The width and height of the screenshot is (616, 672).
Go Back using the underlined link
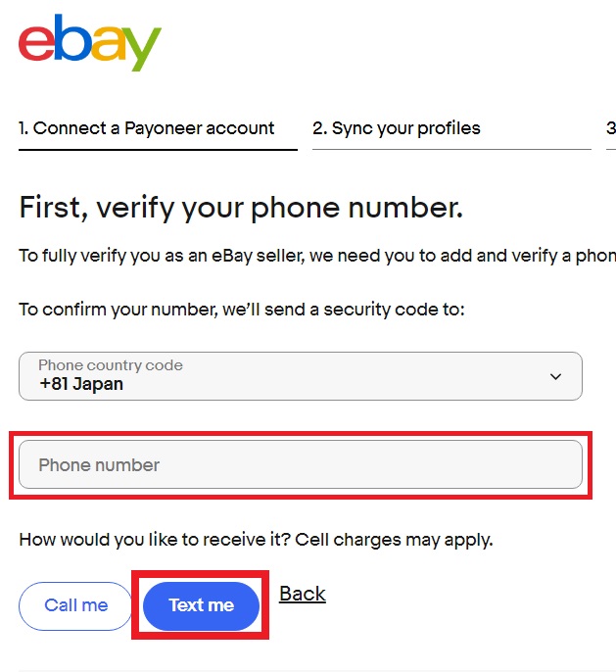[303, 594]
